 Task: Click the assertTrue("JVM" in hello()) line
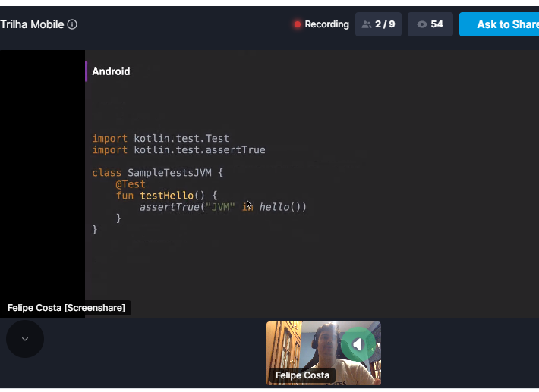tap(222, 207)
